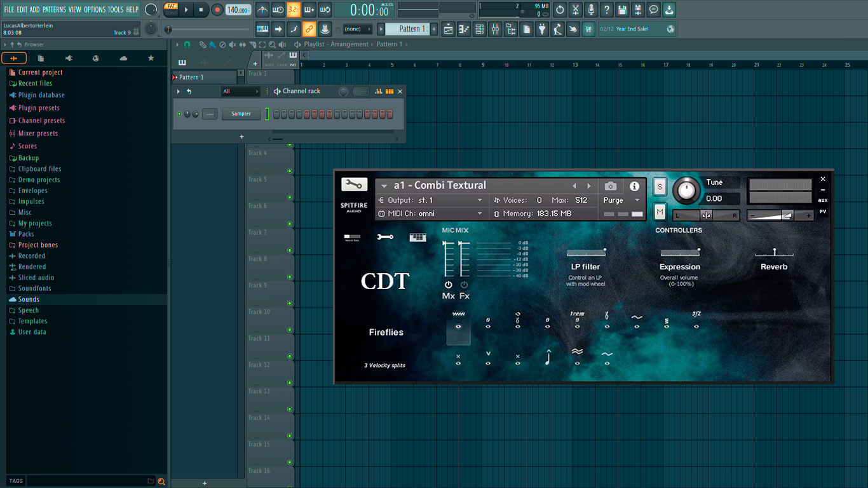Click the 140.000 tempo field

click(238, 10)
